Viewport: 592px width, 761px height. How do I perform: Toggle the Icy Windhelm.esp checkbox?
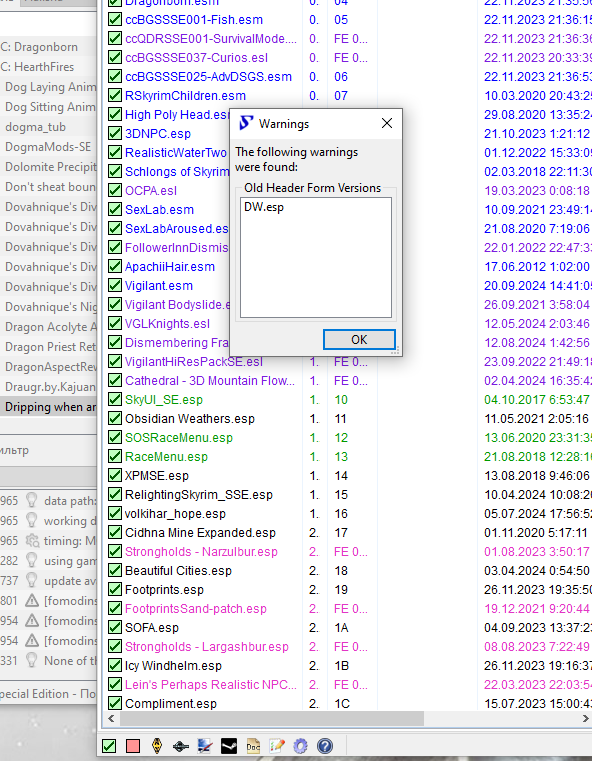tap(115, 665)
